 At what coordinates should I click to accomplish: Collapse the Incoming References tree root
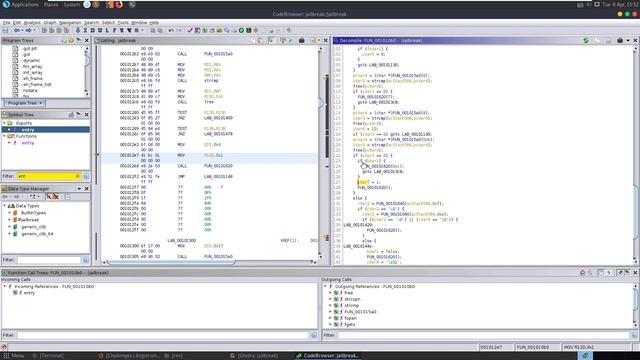[4, 287]
